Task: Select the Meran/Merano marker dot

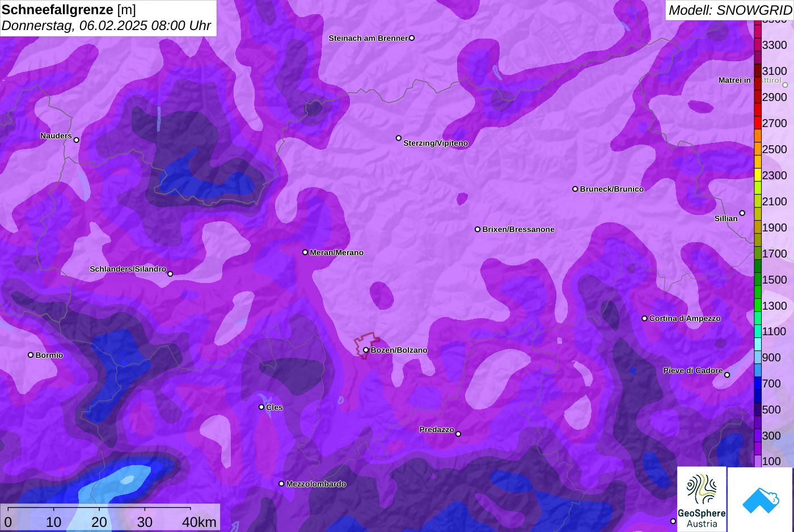Action: point(305,252)
